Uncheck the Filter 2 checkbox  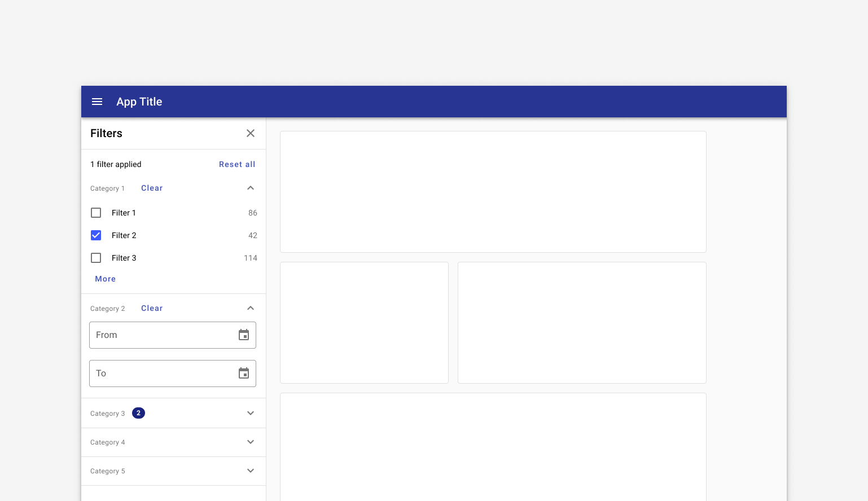point(96,235)
